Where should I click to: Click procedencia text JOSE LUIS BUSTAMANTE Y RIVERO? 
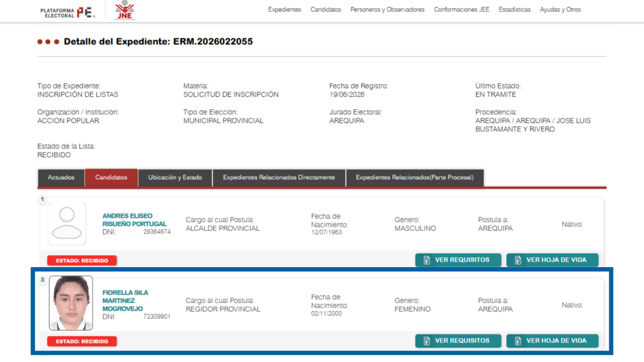[533, 125]
